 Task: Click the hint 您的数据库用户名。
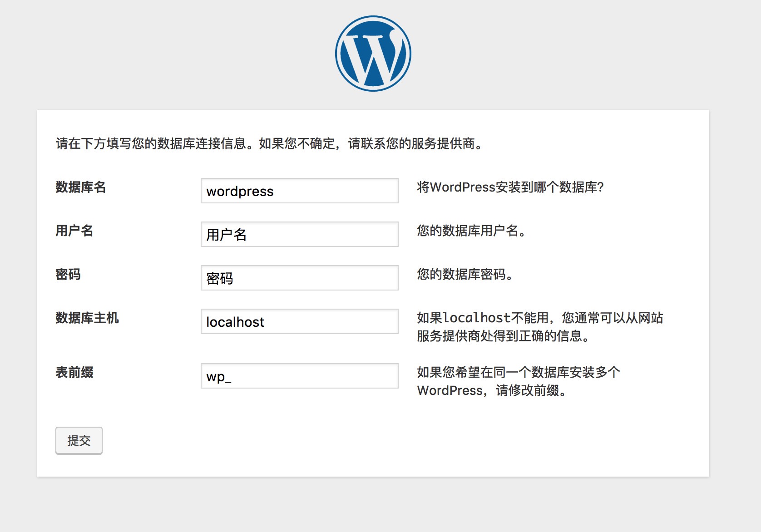click(472, 231)
